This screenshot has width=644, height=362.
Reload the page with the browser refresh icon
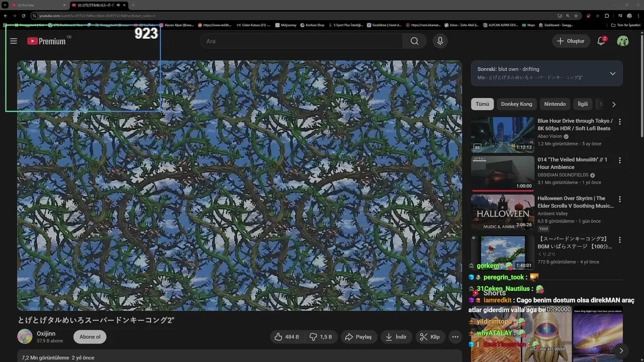tap(23, 16)
